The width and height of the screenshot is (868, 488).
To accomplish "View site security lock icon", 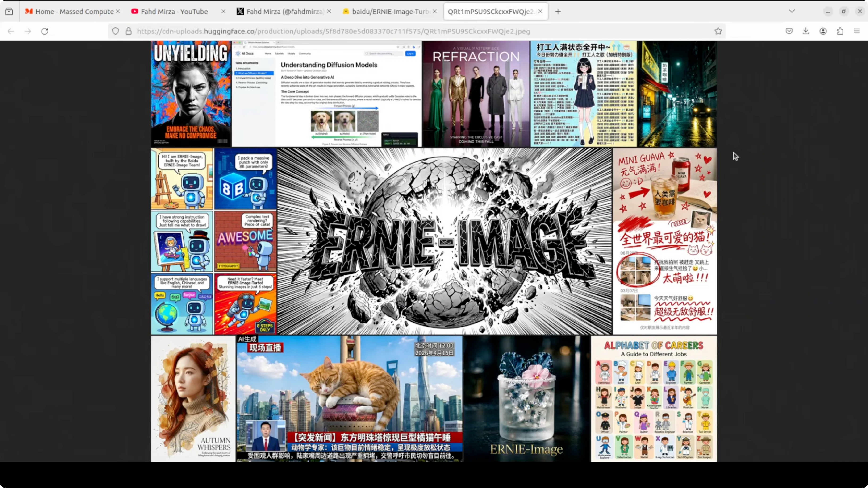I will click(128, 31).
